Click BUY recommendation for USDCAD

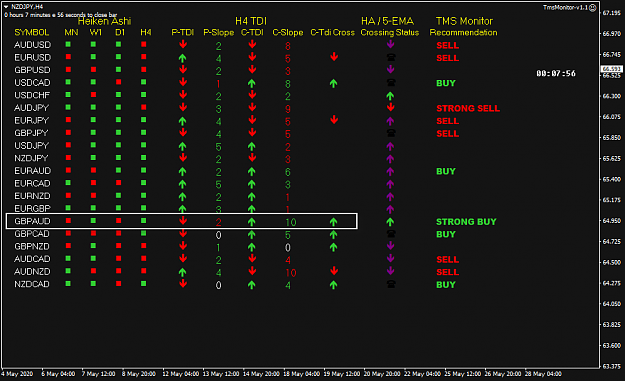(x=446, y=83)
